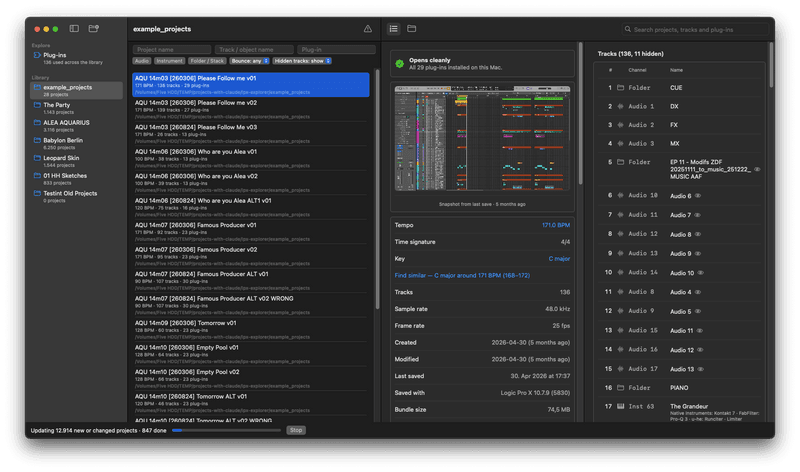The width and height of the screenshot is (800, 472).
Task: Select project Empty Pool v02
Action: tap(251, 379)
